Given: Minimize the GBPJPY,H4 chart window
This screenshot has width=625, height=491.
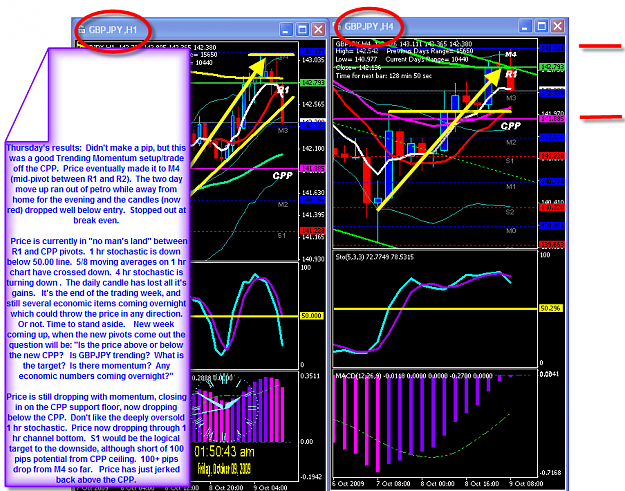Looking at the screenshot, I should click(x=526, y=26).
